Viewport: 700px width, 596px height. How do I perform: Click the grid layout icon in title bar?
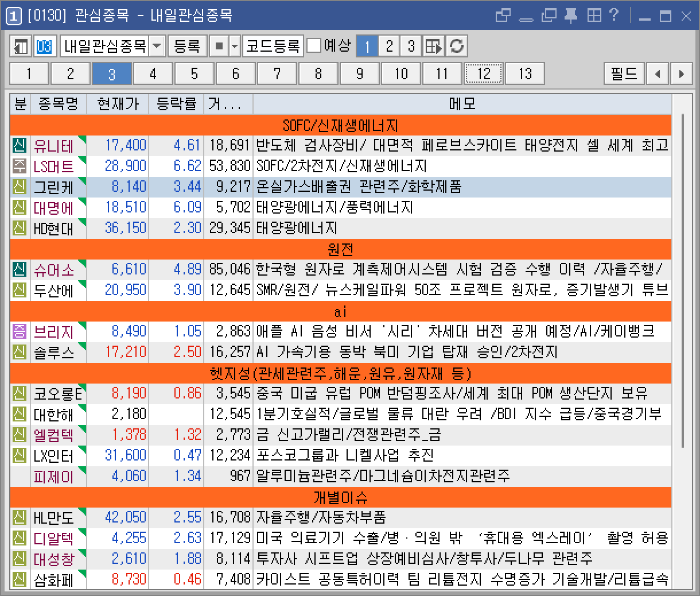pyautogui.click(x=594, y=16)
